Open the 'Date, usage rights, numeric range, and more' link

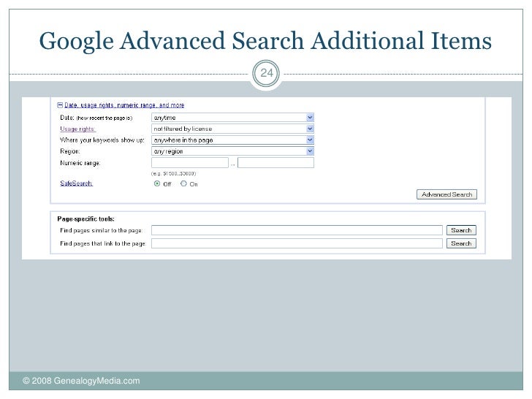[124, 105]
